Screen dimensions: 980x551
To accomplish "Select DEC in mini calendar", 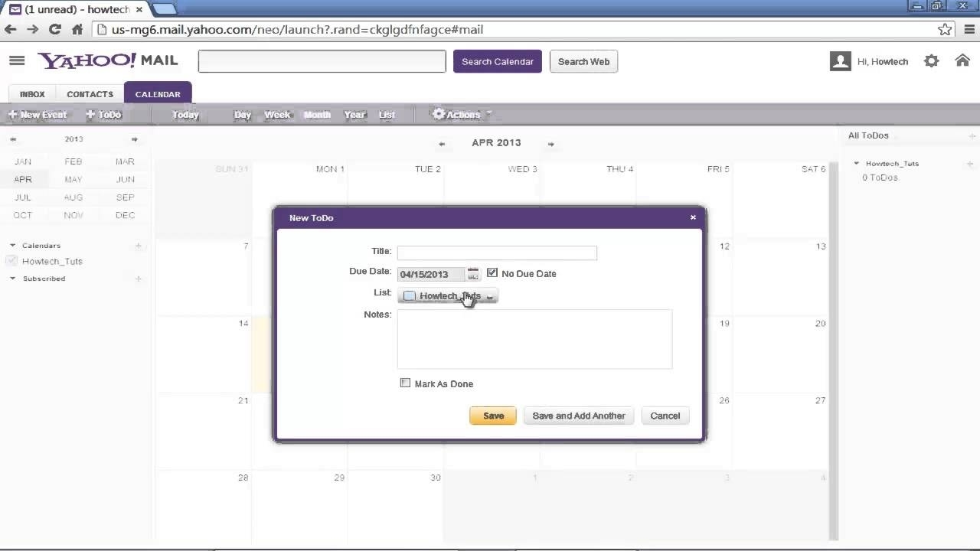I will tap(125, 215).
